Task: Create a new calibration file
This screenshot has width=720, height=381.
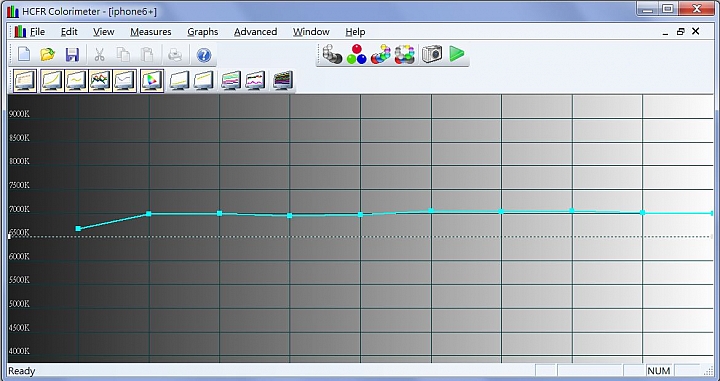Action: point(23,55)
